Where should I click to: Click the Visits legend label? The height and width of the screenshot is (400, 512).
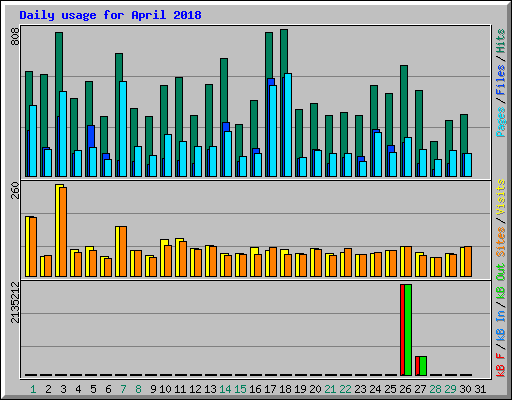point(501,197)
